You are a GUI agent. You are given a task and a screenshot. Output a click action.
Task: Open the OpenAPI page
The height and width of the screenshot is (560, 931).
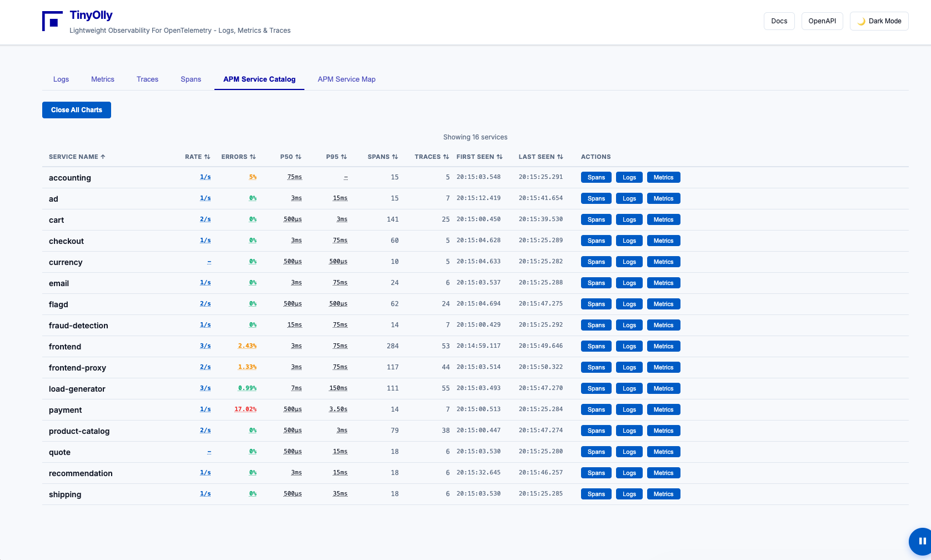822,21
